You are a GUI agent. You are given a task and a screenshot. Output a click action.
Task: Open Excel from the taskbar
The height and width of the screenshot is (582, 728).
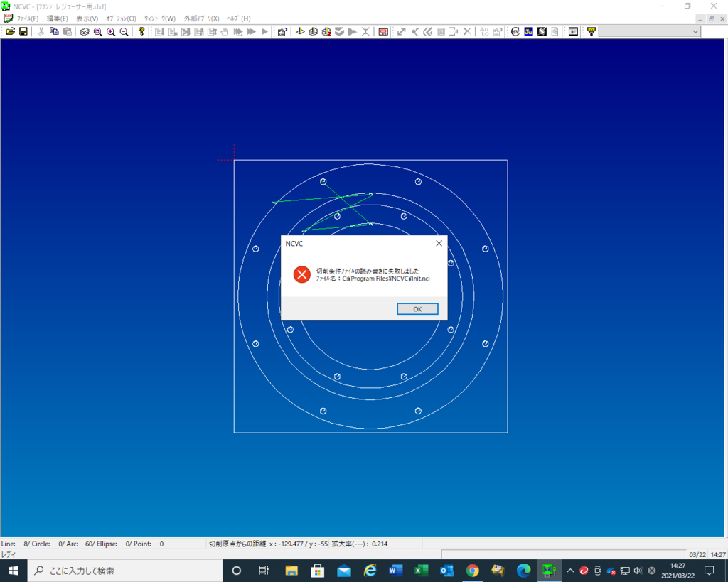(421, 571)
